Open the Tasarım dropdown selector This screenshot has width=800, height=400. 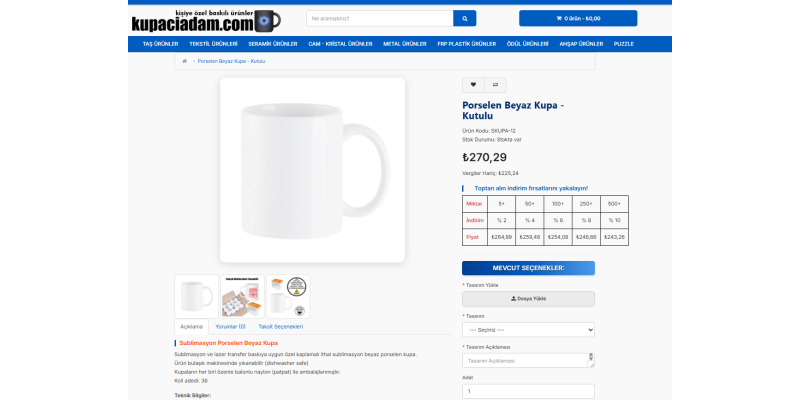pos(528,330)
